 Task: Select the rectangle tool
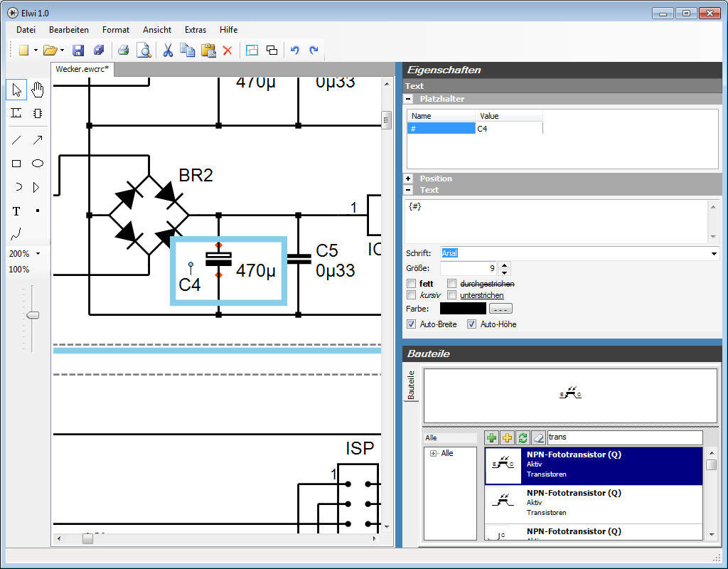16,164
